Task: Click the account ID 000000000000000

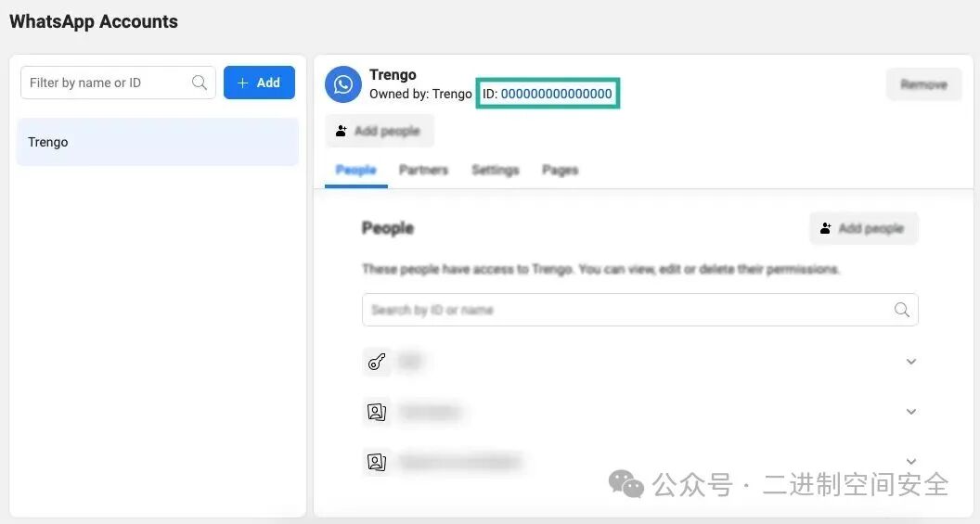Action: click(x=556, y=94)
